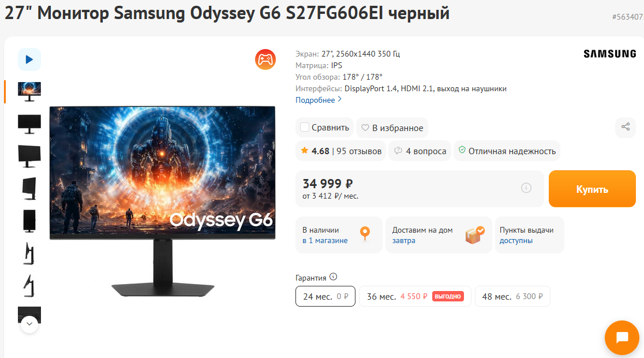The image size is (644, 358).
Task: Select the 24 мес. warranty option
Action: 325,296
